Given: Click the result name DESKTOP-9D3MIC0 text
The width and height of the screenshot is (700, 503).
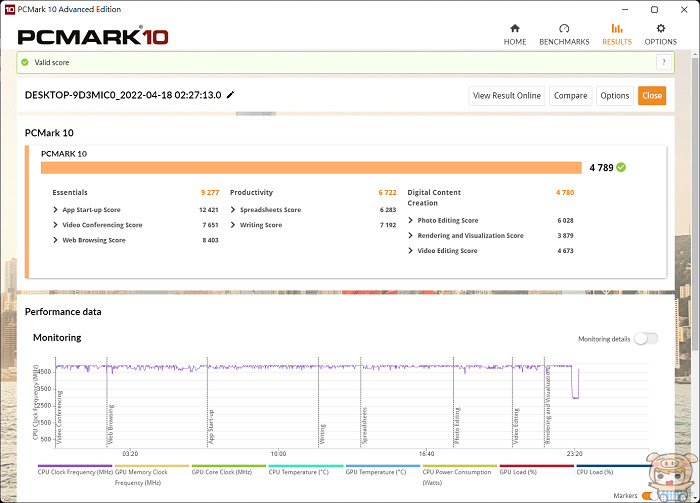Looking at the screenshot, I should tap(123, 95).
